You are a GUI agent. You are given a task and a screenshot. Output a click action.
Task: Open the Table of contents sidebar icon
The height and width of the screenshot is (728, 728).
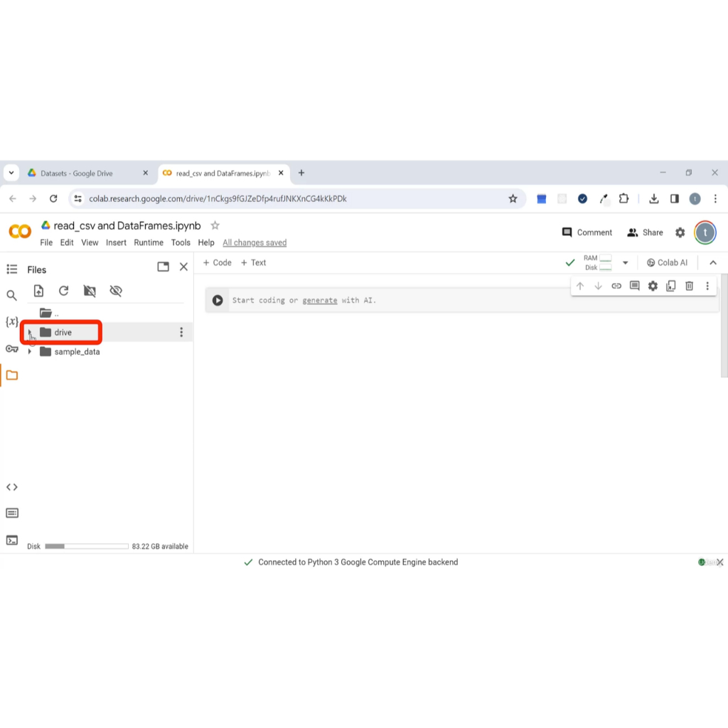point(11,269)
